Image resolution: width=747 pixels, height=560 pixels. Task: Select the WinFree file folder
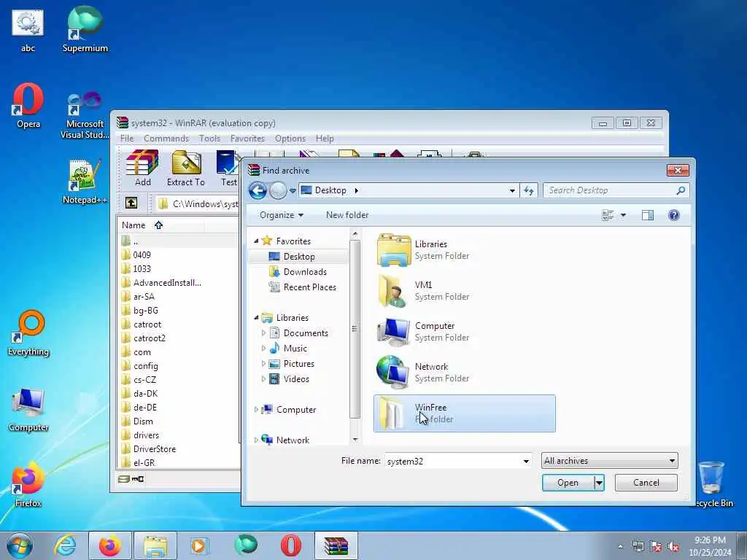[x=465, y=413]
